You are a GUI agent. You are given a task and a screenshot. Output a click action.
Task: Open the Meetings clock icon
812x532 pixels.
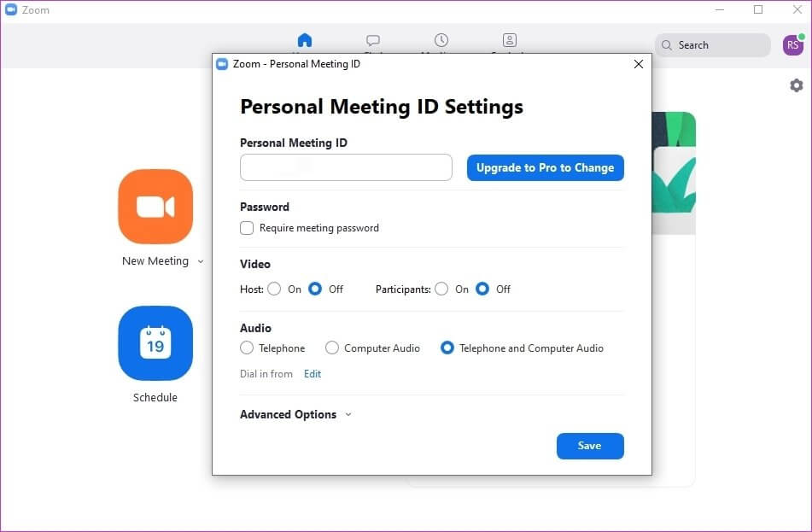pyautogui.click(x=441, y=40)
